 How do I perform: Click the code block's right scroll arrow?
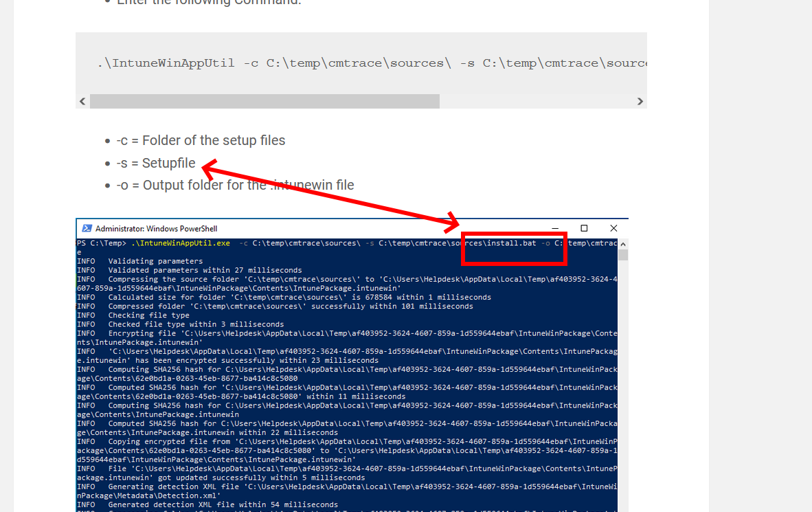pos(640,102)
